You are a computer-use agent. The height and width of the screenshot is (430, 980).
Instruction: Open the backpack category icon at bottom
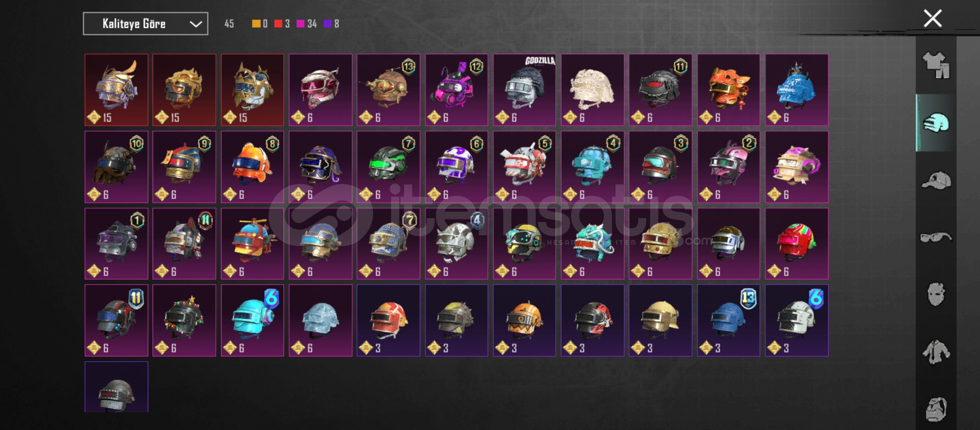936,409
